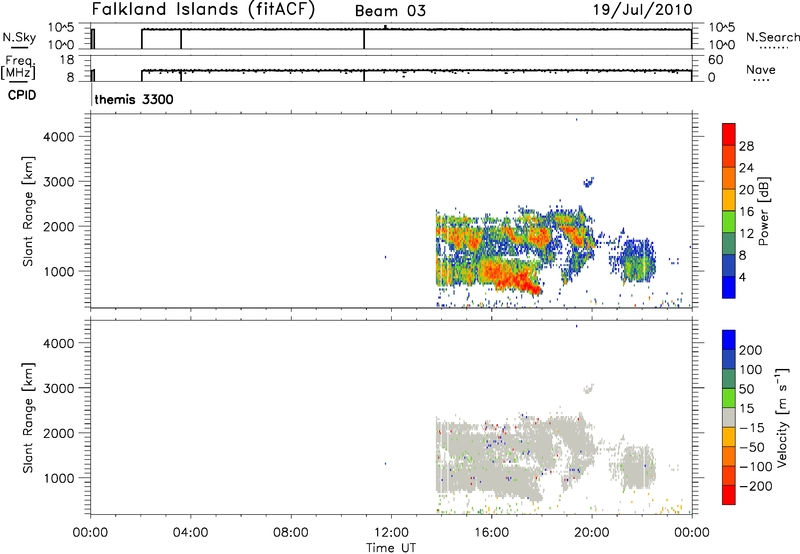Click the '04:00' time axis label

(190, 533)
